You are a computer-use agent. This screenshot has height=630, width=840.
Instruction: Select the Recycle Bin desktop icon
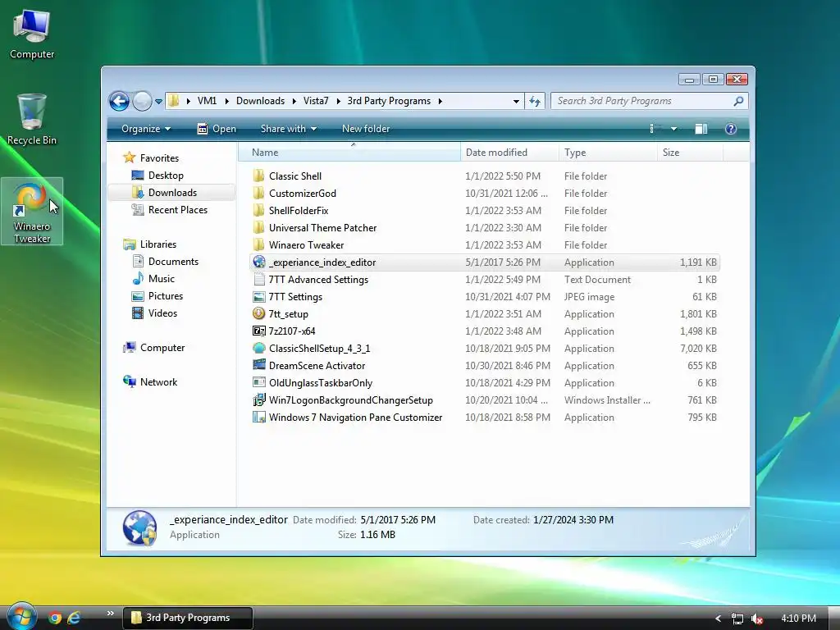(x=32, y=120)
